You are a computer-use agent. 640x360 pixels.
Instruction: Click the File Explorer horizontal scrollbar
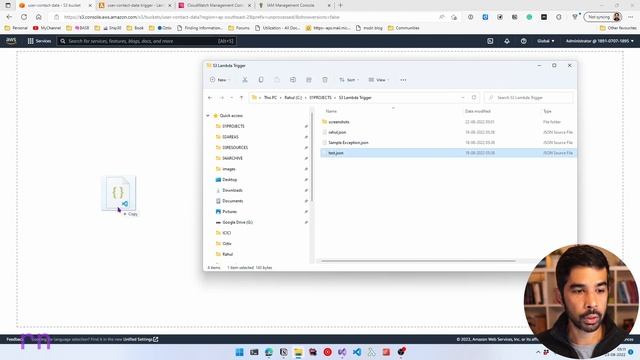(418, 261)
